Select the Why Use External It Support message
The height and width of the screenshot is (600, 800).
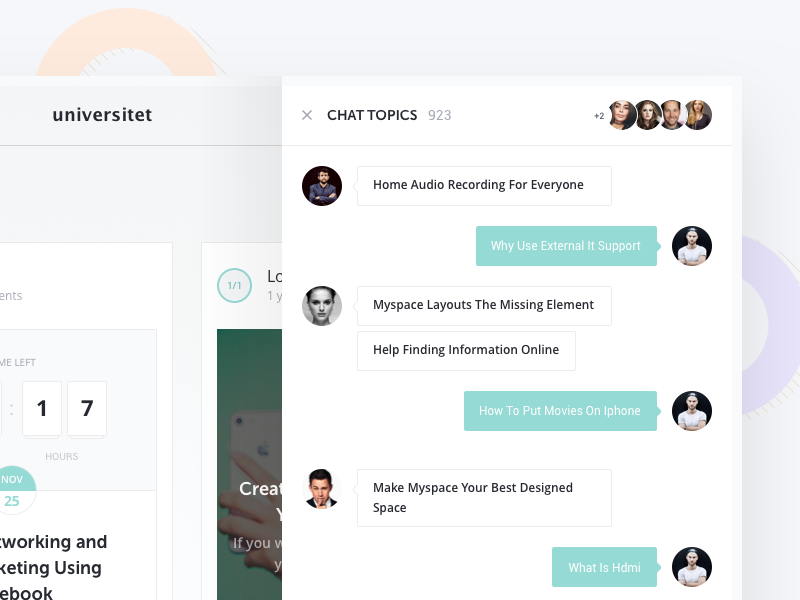(x=566, y=245)
